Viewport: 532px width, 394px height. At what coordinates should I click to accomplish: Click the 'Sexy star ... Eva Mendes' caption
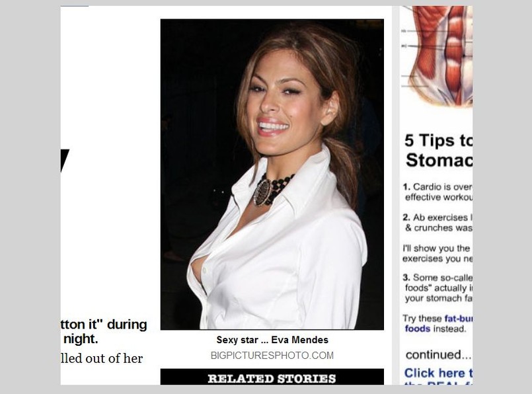[x=272, y=340]
